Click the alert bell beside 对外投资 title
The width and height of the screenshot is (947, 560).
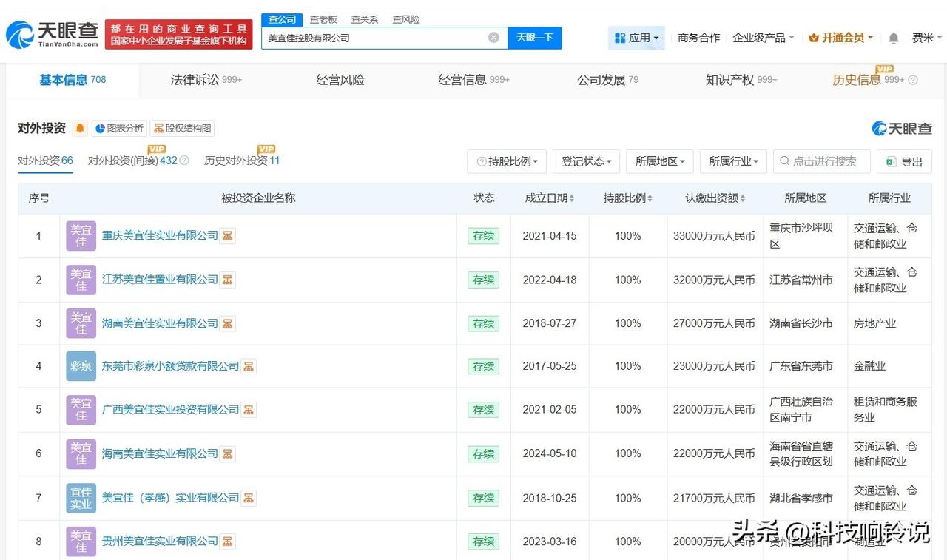(80, 128)
